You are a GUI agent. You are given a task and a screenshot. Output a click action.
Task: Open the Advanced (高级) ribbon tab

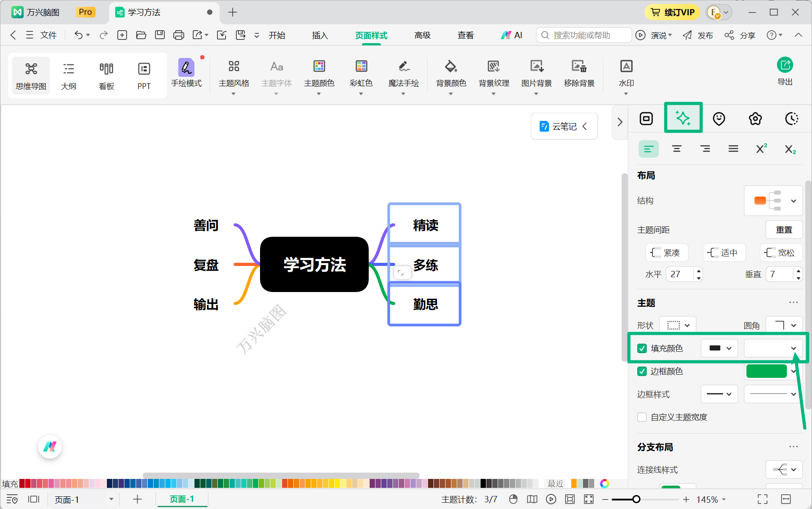pos(423,35)
